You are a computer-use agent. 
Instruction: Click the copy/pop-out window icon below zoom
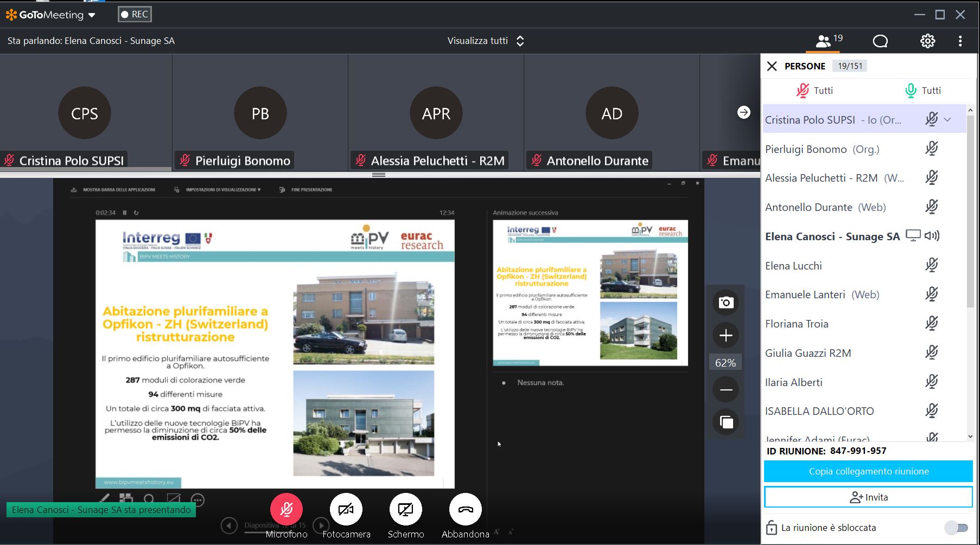(726, 422)
